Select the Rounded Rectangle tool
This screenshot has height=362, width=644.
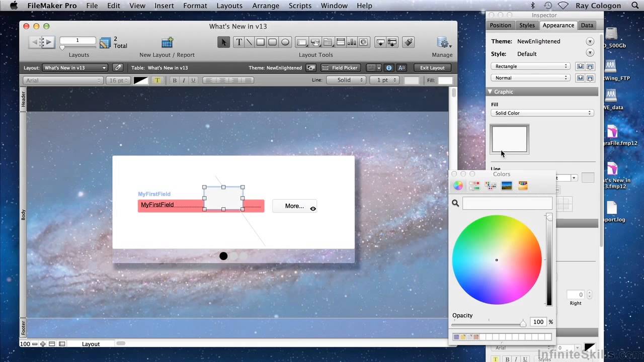[273, 42]
